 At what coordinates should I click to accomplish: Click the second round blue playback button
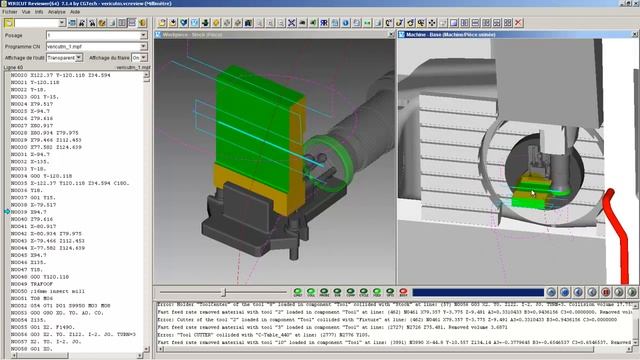click(x=565, y=292)
